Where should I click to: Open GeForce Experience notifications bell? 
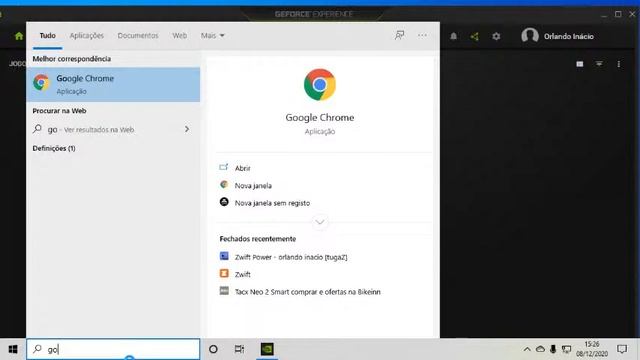click(x=453, y=36)
